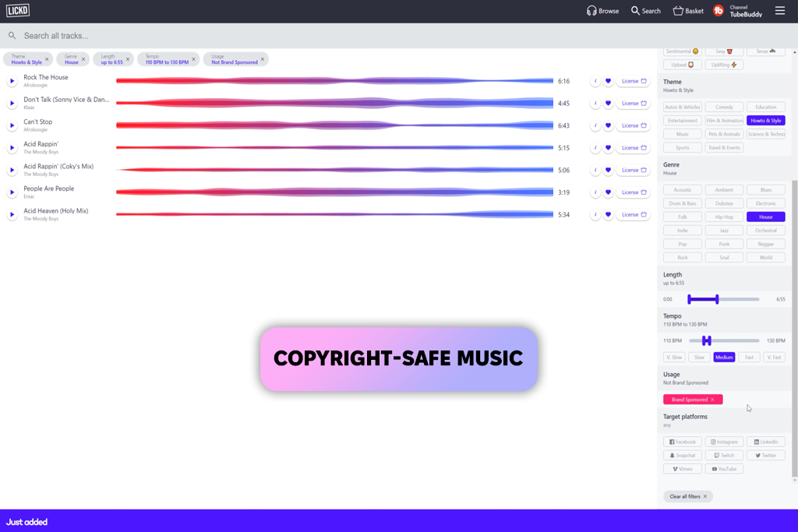The width and height of the screenshot is (798, 532).
Task: Open the Just added bar
Action: click(x=399, y=521)
